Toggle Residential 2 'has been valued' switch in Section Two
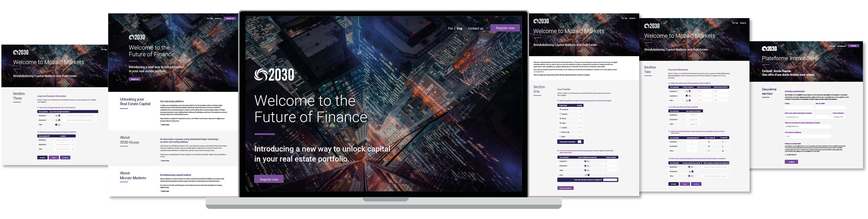This screenshot has height=219, width=868. click(x=691, y=172)
